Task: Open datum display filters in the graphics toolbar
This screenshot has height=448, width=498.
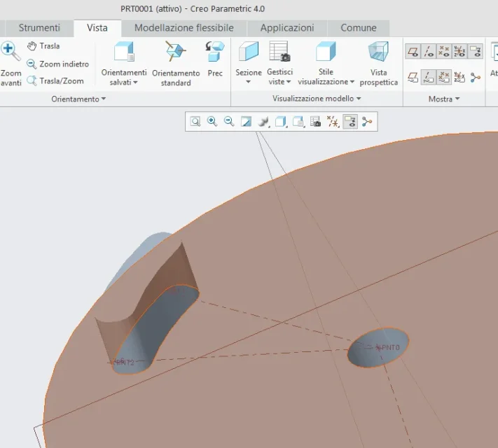Action: 333,122
